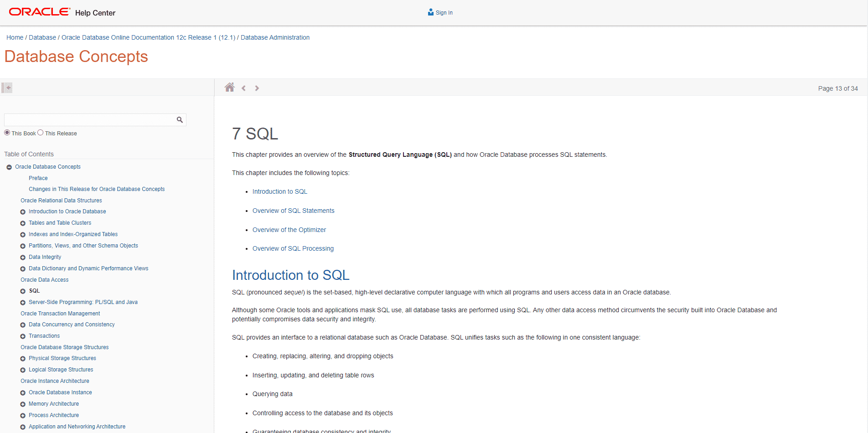Screen dimensions: 868x433
Task: Select the This Release radio button
Action: (40, 133)
